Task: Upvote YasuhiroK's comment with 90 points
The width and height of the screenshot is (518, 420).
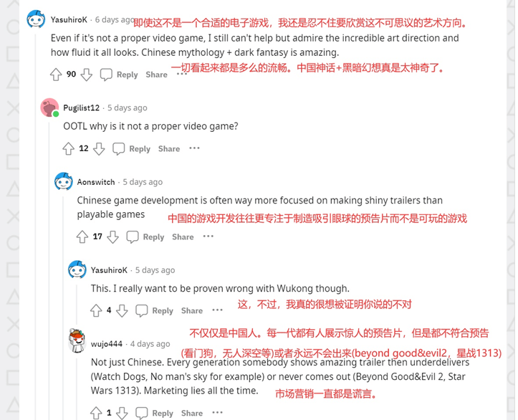Action: pyautogui.click(x=56, y=75)
